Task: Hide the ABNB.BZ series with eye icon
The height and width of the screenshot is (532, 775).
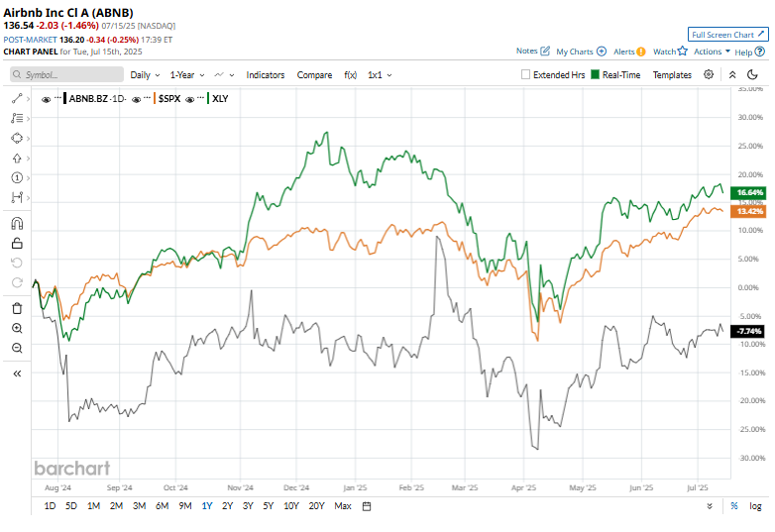Action: (46, 99)
